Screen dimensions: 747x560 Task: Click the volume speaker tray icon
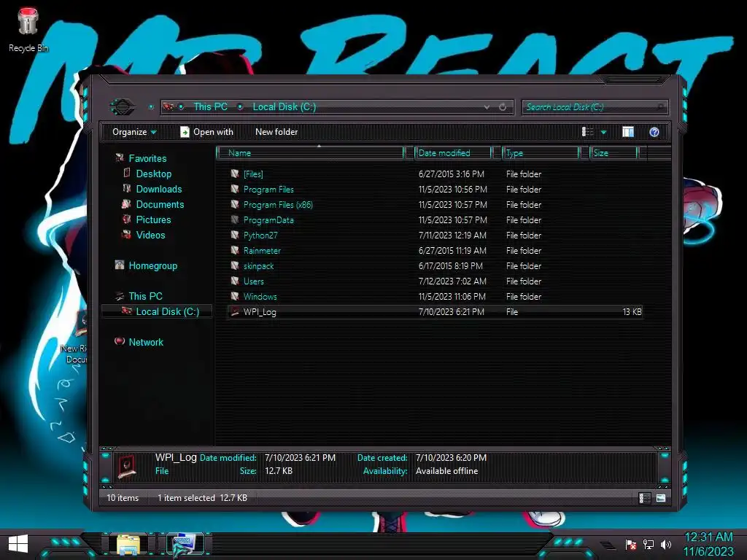point(665,544)
